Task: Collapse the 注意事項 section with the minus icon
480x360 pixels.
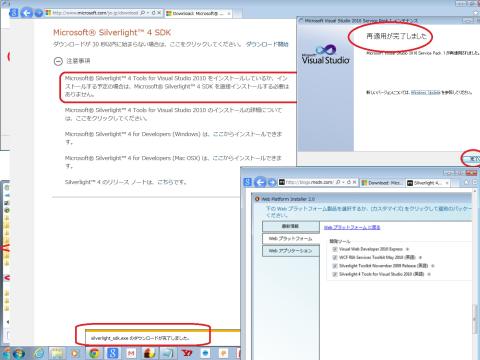Action: [58, 61]
